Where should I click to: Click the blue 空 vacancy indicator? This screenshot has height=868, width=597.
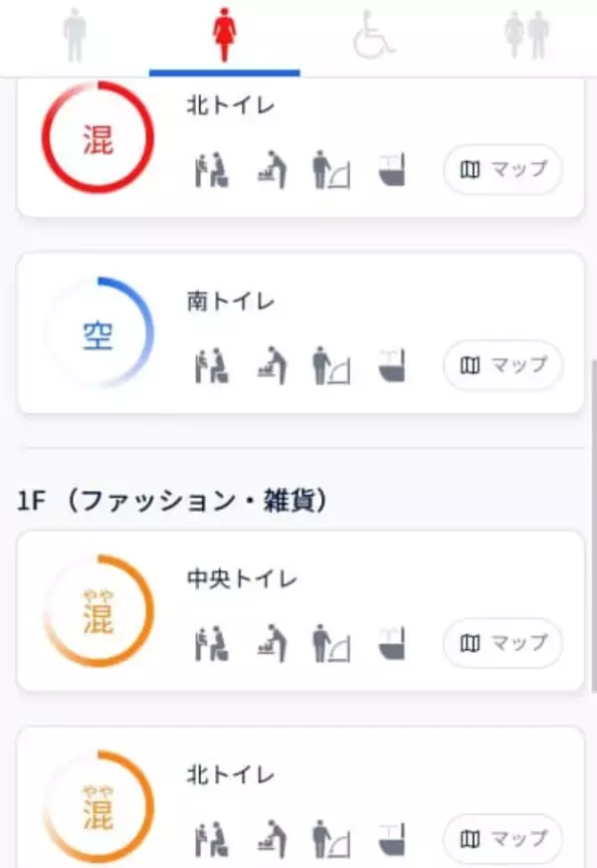(x=98, y=333)
